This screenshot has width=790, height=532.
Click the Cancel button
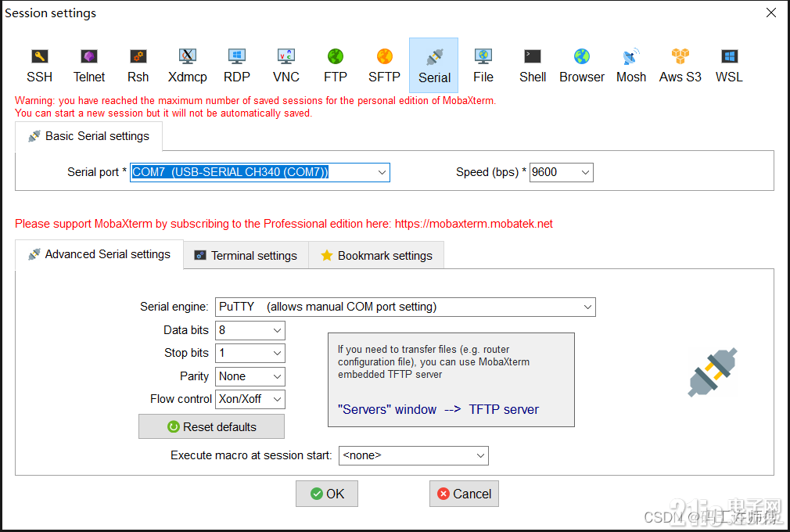pos(464,494)
